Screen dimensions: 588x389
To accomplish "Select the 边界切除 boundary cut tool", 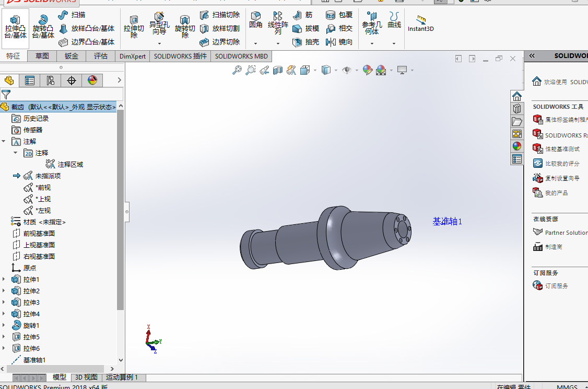I will point(220,42).
